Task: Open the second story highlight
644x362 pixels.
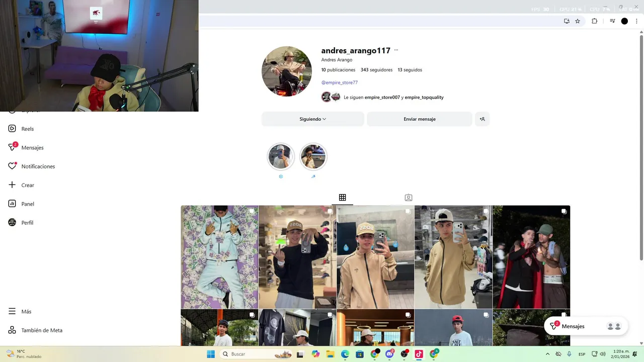Action: (x=313, y=157)
